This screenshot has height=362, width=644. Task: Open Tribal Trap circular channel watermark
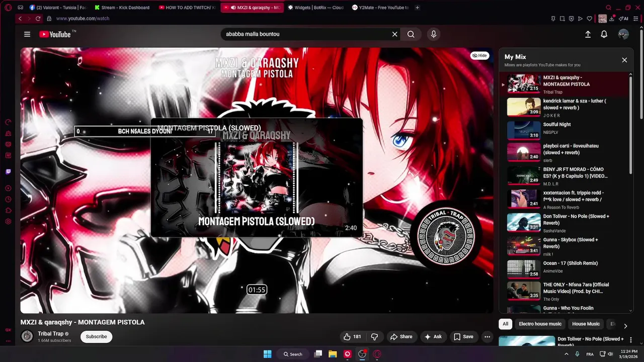446,236
